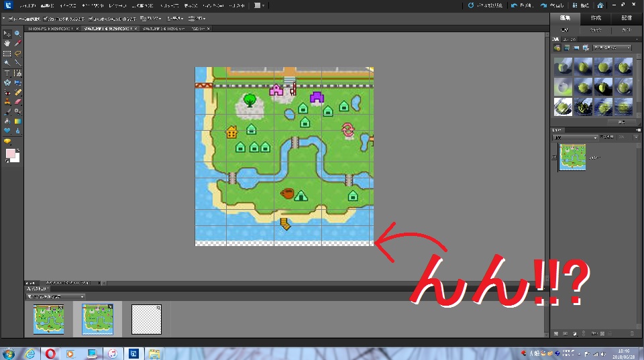Select the Brush tool

[x=7, y=112]
